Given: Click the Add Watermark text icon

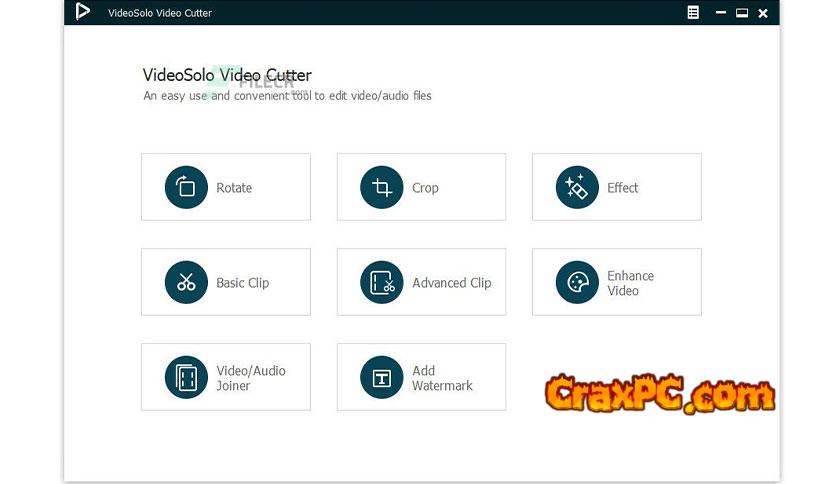Looking at the screenshot, I should [382, 377].
